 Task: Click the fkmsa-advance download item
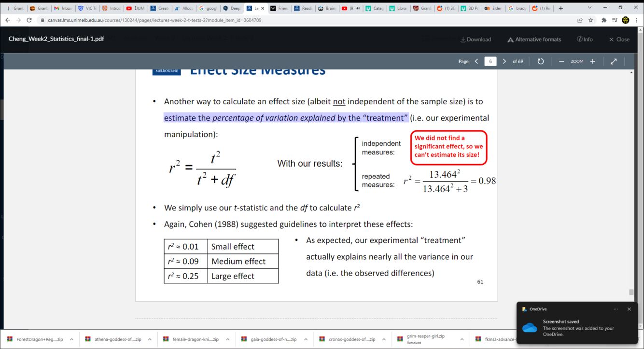(495, 339)
